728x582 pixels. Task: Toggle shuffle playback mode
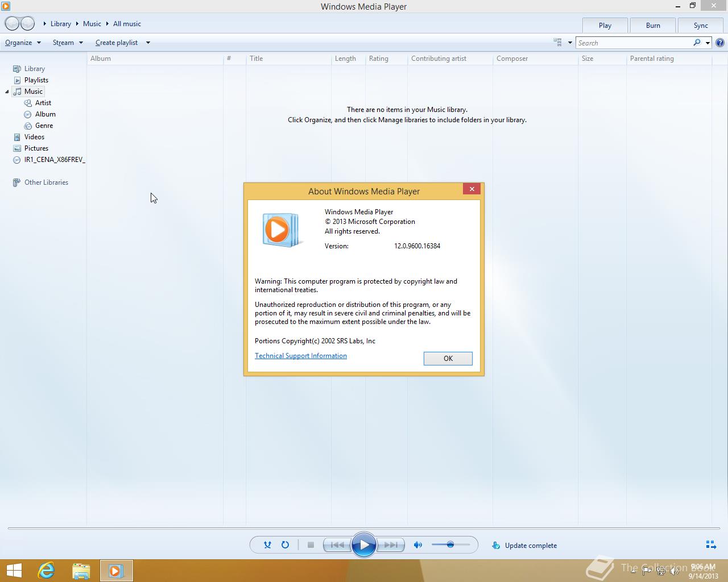267,545
